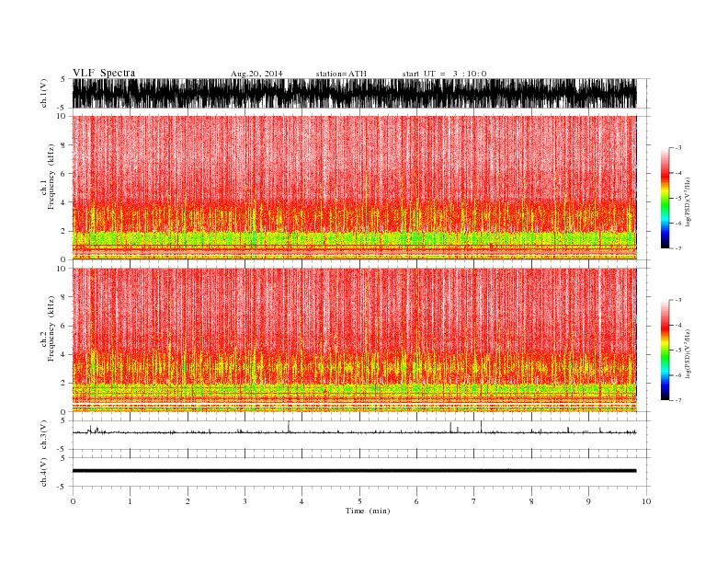Click the ch.4 thick black trace
Image resolution: width=728 pixels, height=563 pixels.
(x=354, y=471)
